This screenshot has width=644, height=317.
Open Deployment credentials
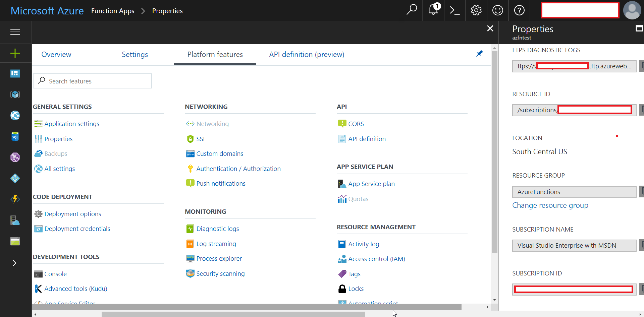coord(77,229)
